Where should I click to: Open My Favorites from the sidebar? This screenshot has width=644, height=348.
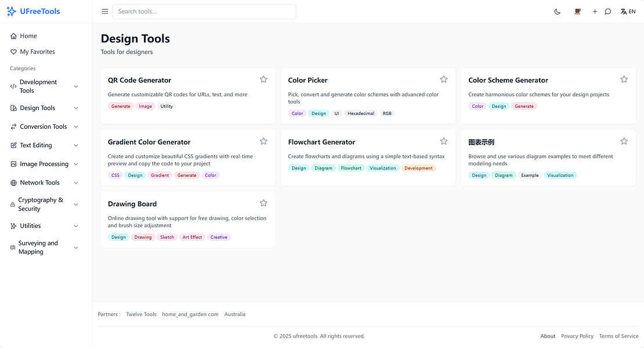[33, 51]
